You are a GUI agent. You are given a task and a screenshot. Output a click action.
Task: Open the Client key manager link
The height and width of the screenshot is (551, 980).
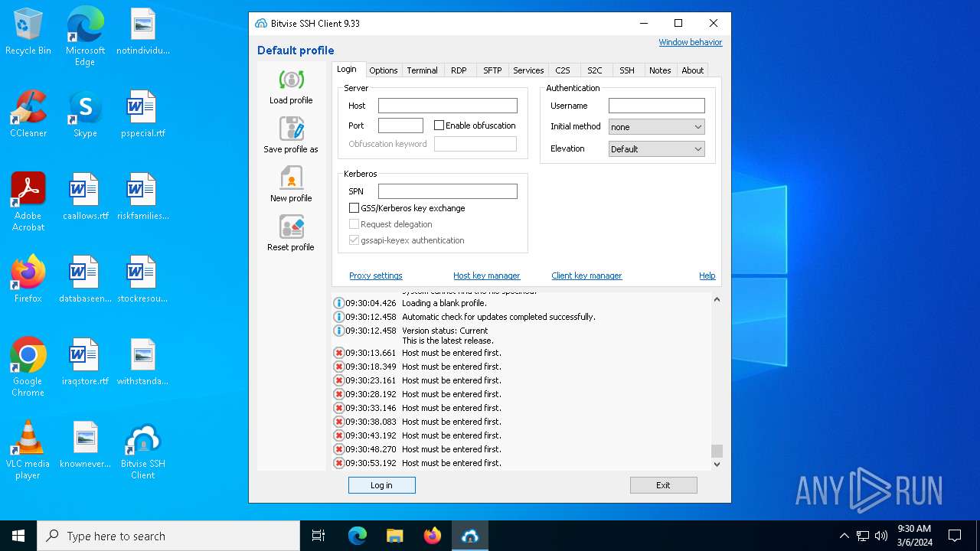[x=586, y=275]
